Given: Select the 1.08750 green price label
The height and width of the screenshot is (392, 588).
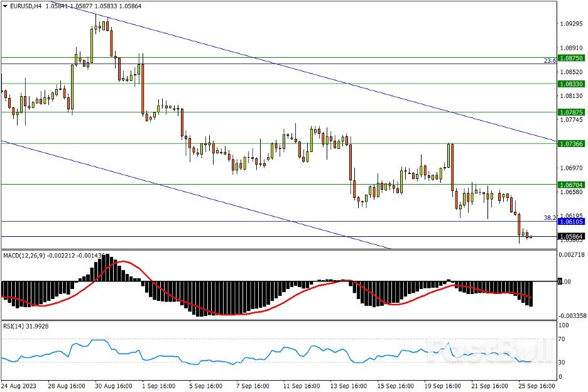Looking at the screenshot, I should coord(571,58).
